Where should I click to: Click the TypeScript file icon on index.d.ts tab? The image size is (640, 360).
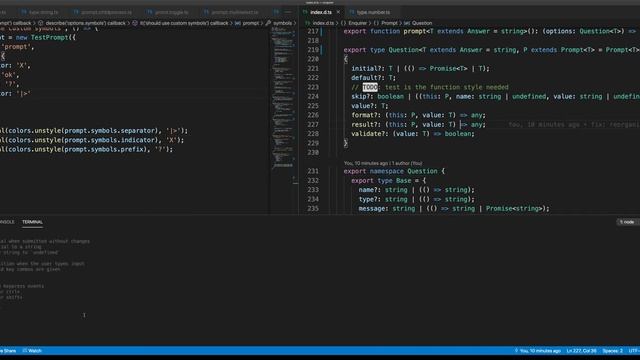click(x=305, y=12)
